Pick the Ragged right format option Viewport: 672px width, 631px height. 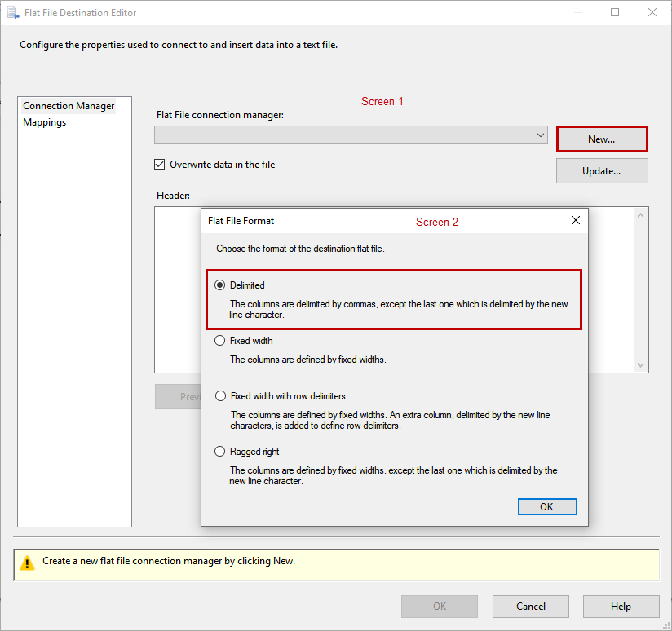(x=219, y=451)
